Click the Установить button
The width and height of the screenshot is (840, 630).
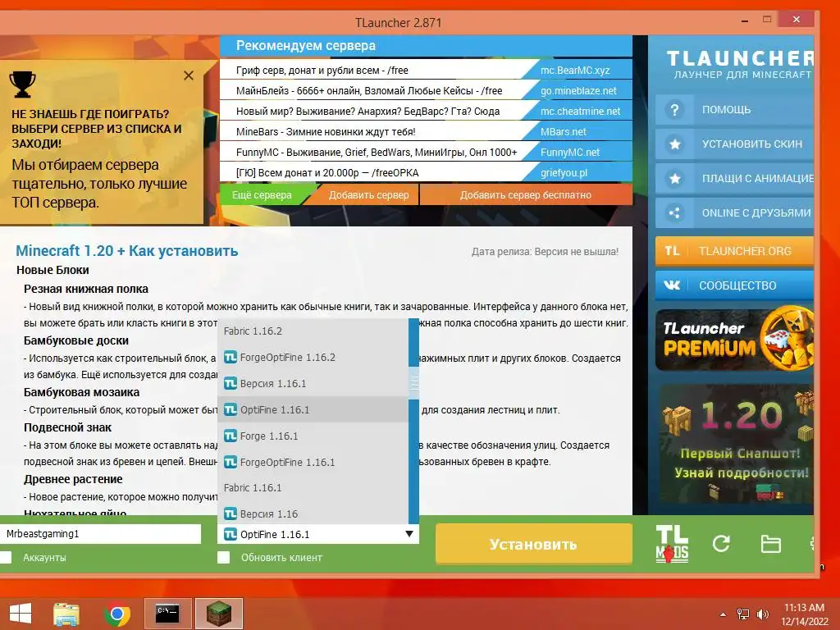point(533,544)
